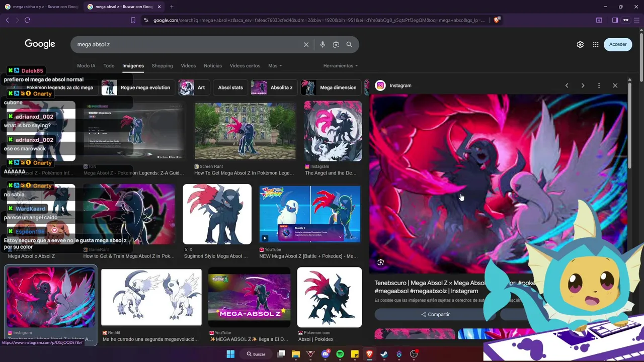Go back to previous page

point(7,20)
